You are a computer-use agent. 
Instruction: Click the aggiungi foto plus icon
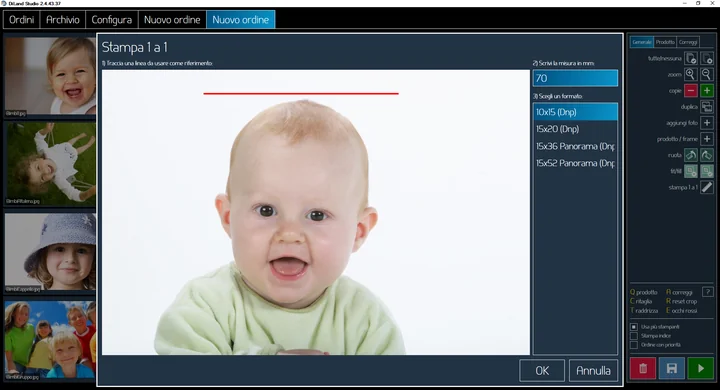[707, 123]
